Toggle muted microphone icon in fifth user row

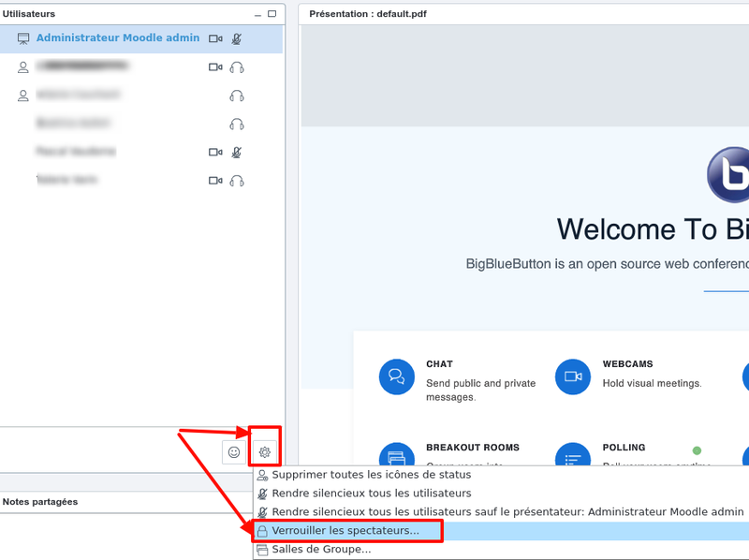(x=237, y=152)
